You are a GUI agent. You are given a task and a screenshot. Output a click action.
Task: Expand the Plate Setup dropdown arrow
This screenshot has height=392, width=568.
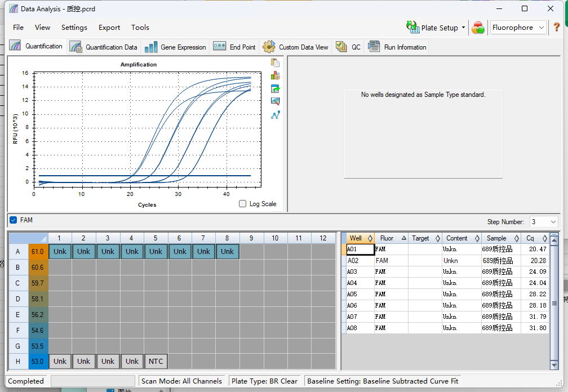(x=463, y=28)
